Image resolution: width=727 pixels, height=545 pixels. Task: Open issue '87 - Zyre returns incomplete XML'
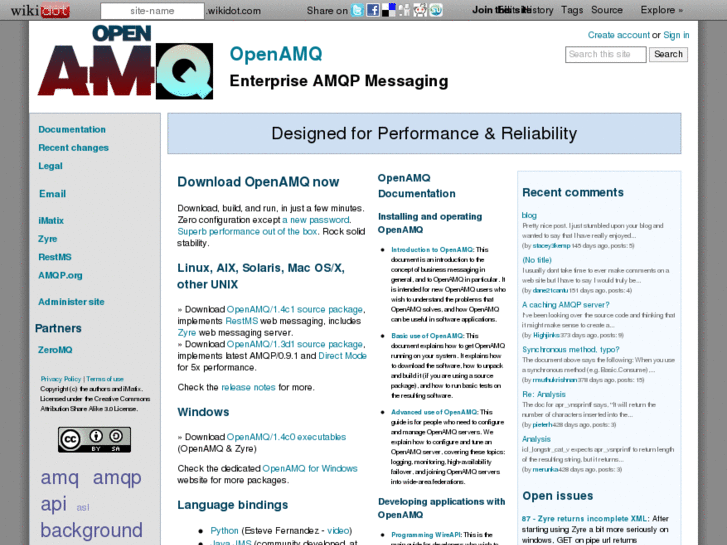584,519
